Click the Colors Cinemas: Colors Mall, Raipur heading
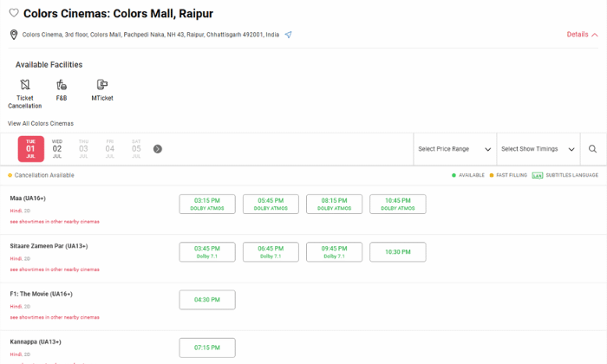 (x=118, y=14)
